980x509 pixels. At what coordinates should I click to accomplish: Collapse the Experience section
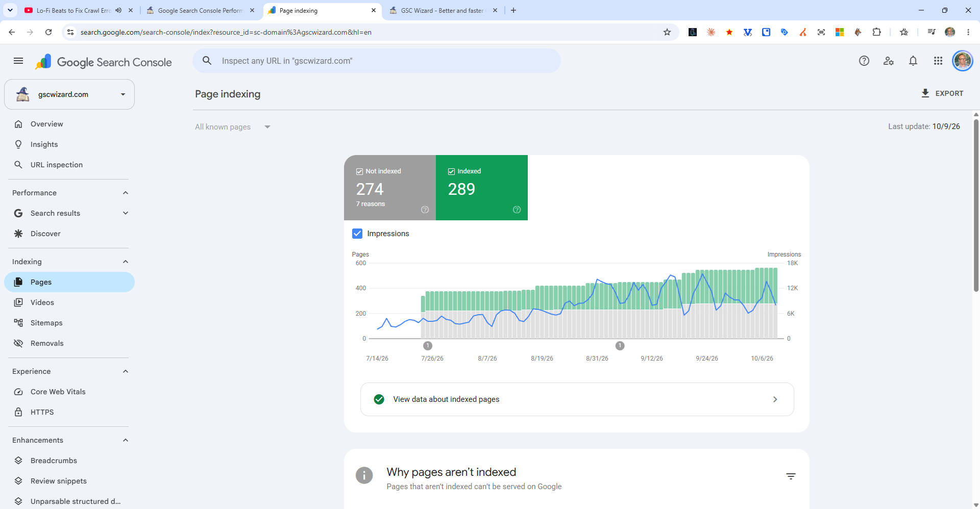[126, 371]
